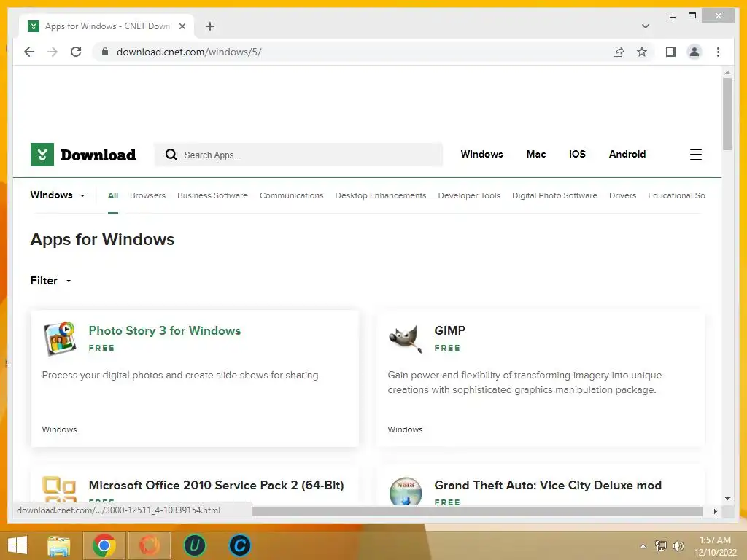Screen dimensions: 747x560
Task: Click the green CNET Download logo icon
Action: coord(42,155)
